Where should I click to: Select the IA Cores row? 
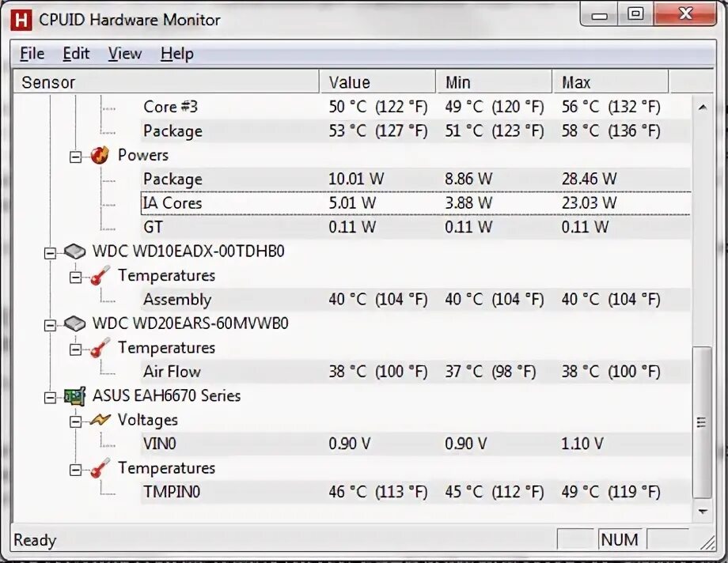click(x=416, y=203)
